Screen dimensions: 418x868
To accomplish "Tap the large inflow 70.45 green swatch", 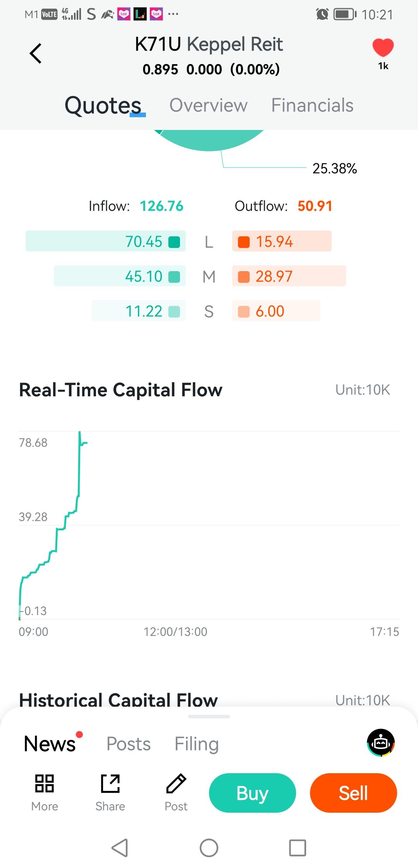I will [174, 242].
